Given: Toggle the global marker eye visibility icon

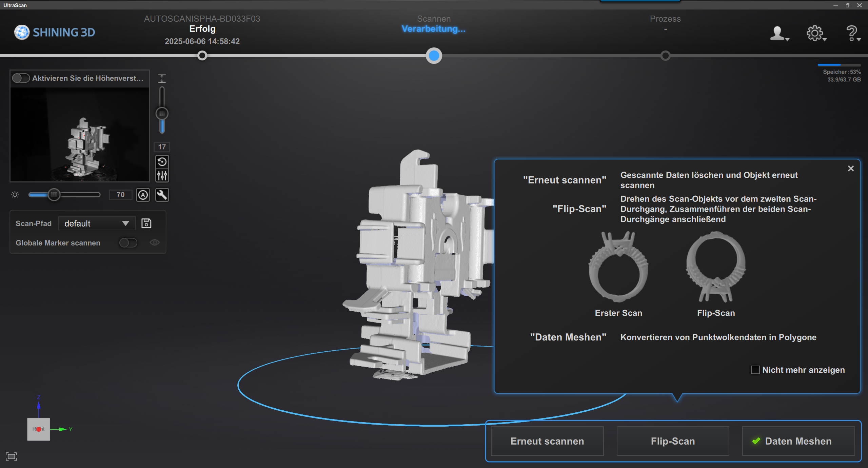Looking at the screenshot, I should 155,242.
